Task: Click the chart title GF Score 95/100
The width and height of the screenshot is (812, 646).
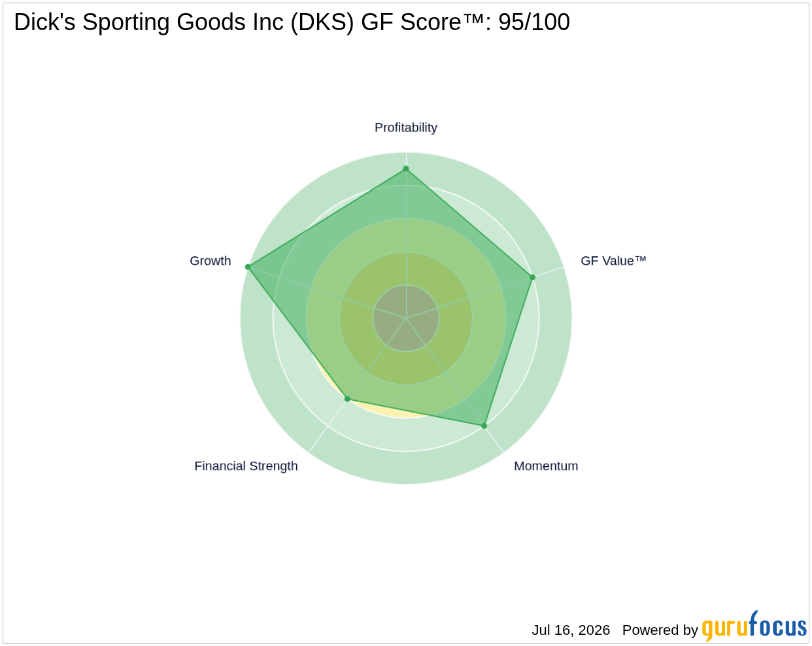Action: pyautogui.click(x=292, y=22)
